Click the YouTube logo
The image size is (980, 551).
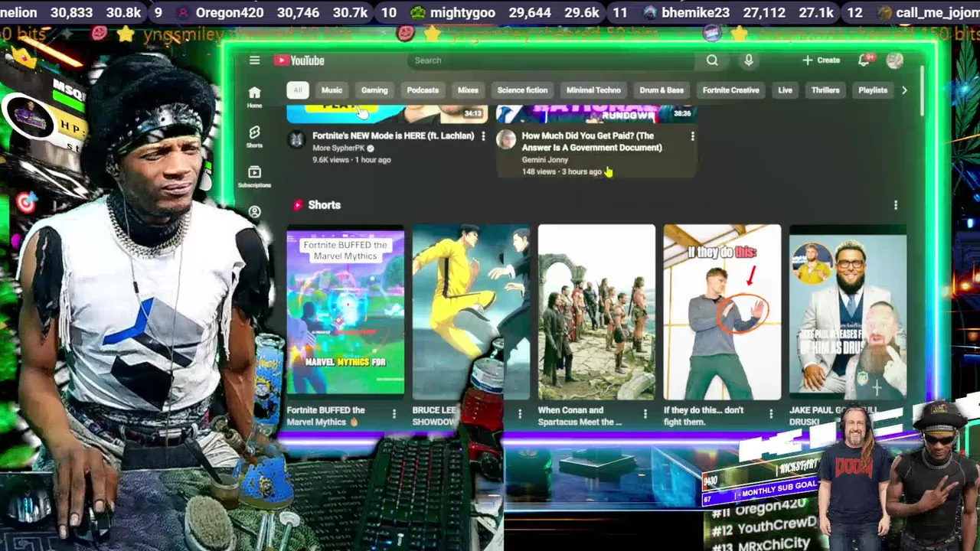[x=299, y=60]
